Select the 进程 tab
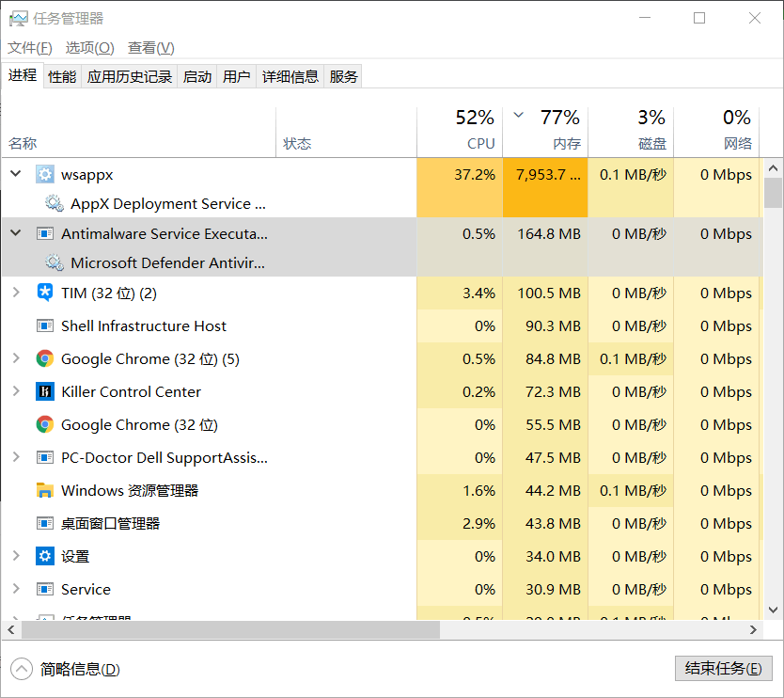Viewport: 784px width, 698px height. pos(23,75)
